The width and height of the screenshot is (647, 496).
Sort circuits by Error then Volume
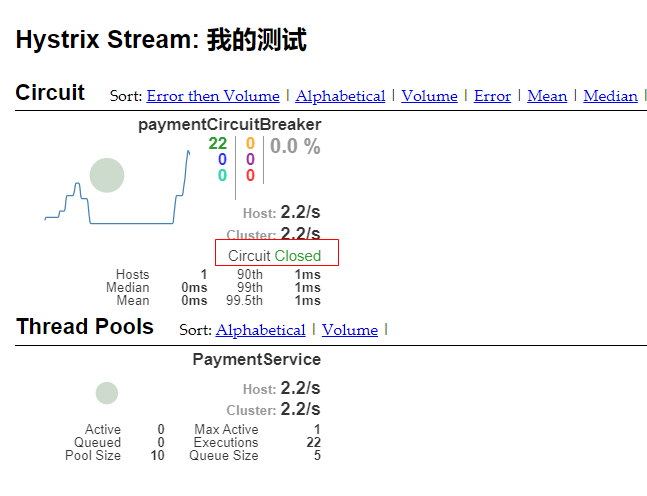[x=213, y=96]
